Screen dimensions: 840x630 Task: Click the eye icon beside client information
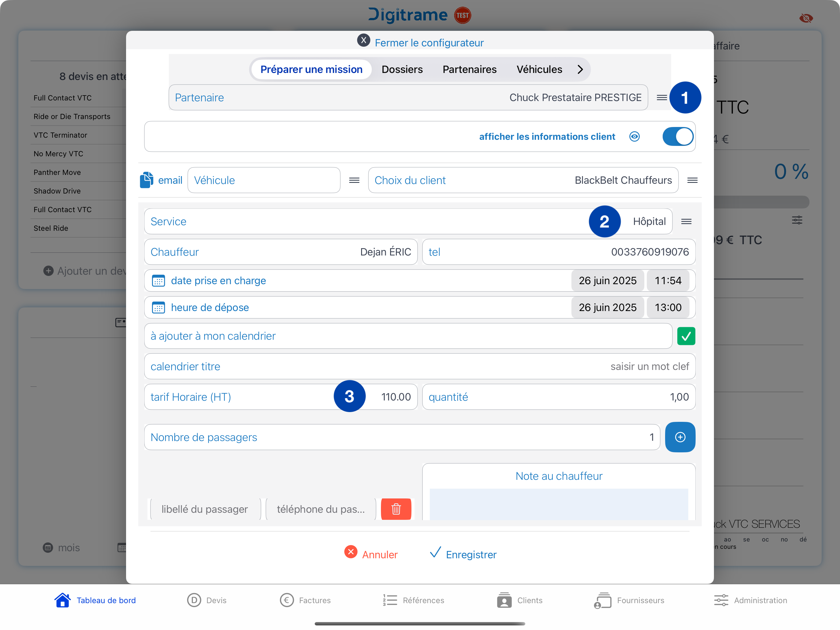(634, 137)
